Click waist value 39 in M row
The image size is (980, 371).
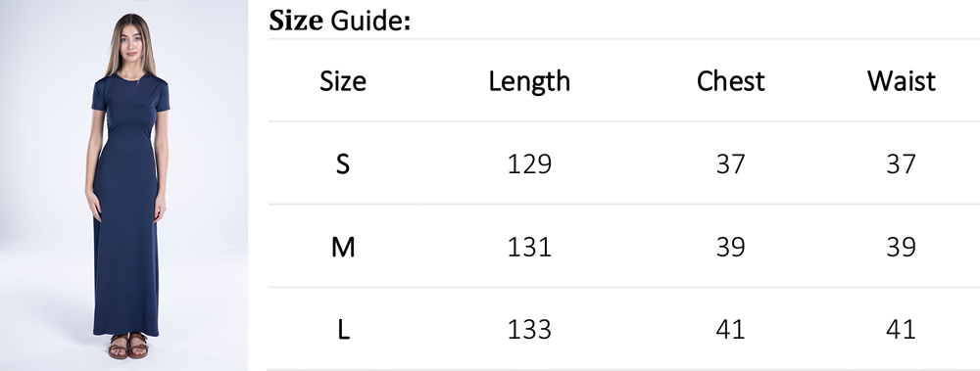click(x=902, y=248)
